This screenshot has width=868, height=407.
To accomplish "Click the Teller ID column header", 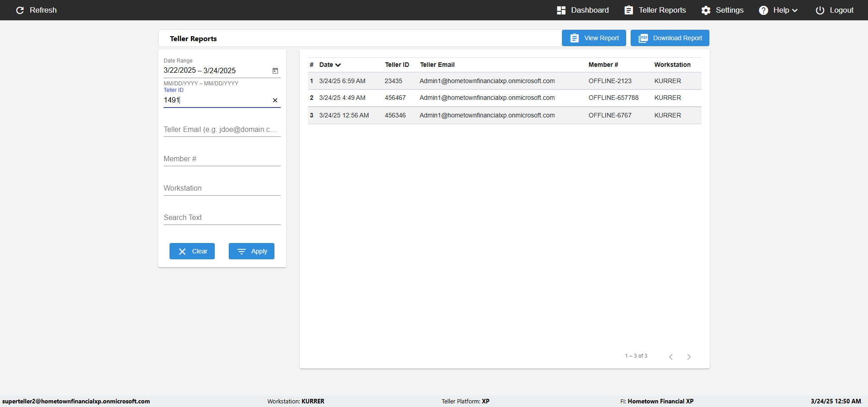I will 397,65.
